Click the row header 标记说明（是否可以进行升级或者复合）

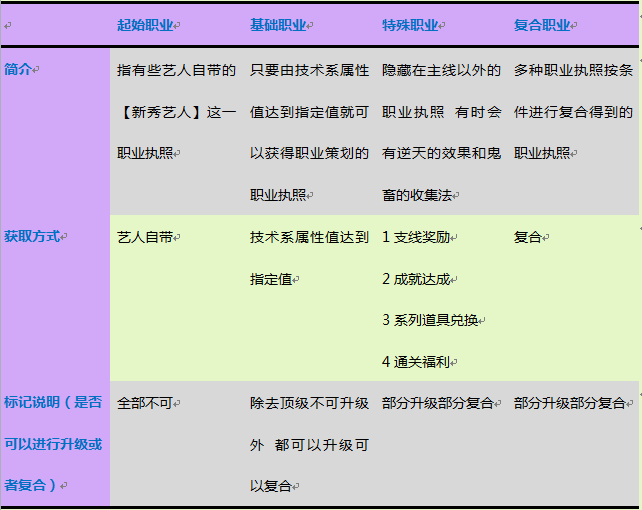pos(53,444)
